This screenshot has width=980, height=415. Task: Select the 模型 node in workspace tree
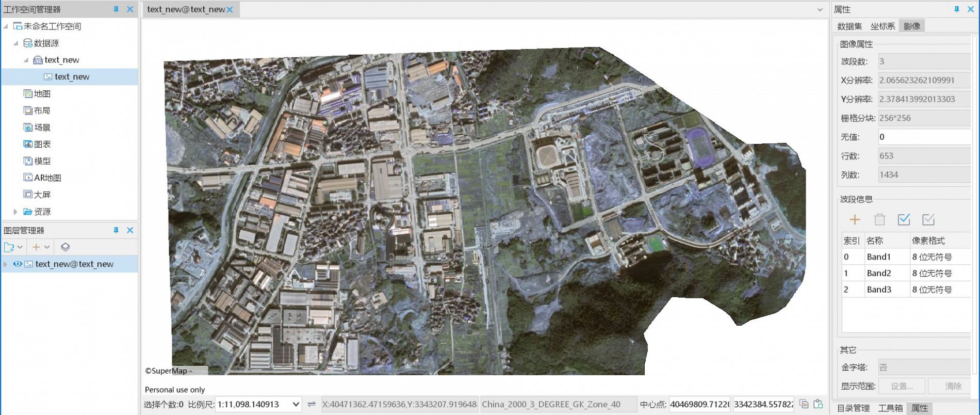[x=37, y=161]
